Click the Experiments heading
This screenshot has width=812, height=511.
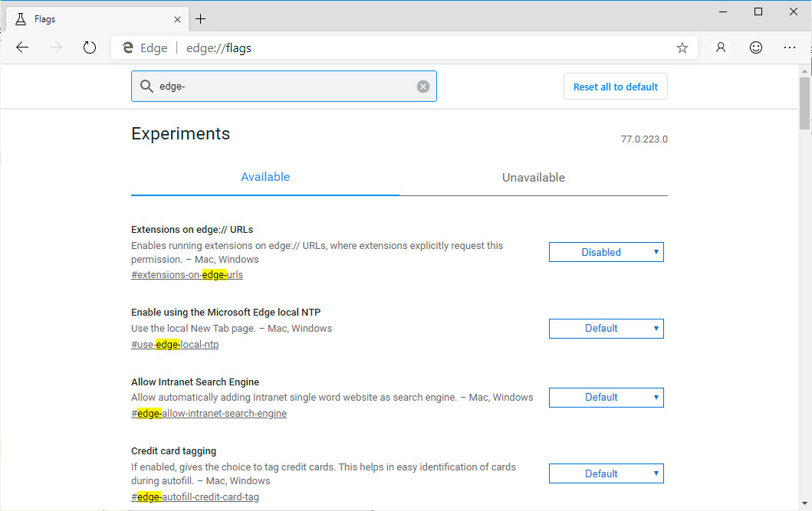pyautogui.click(x=180, y=133)
